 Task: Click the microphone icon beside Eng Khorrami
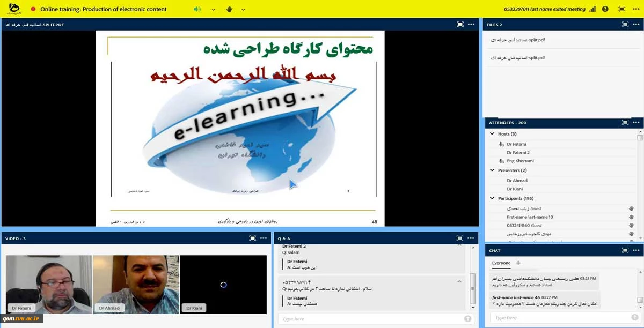[501, 161]
